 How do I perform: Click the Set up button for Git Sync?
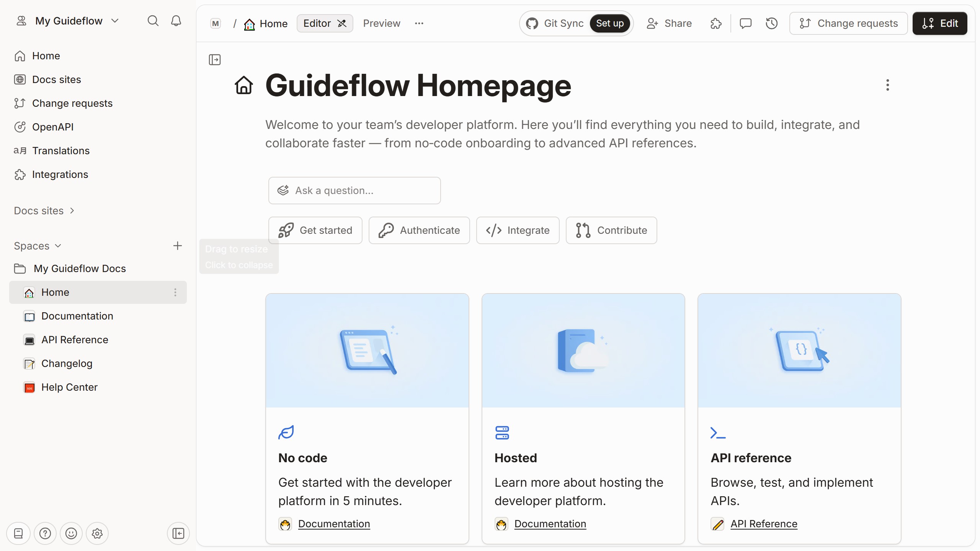pos(610,23)
